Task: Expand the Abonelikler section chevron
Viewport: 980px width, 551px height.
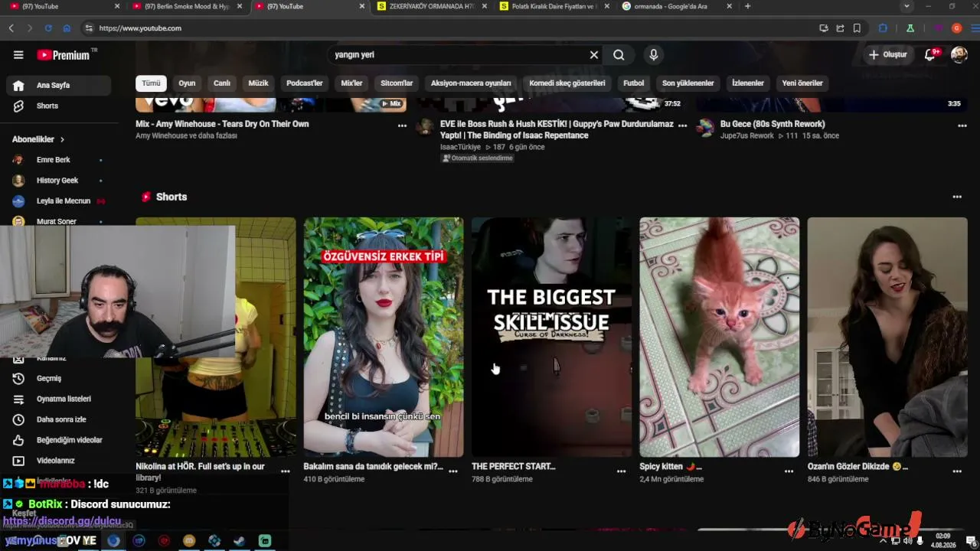Action: [62, 139]
